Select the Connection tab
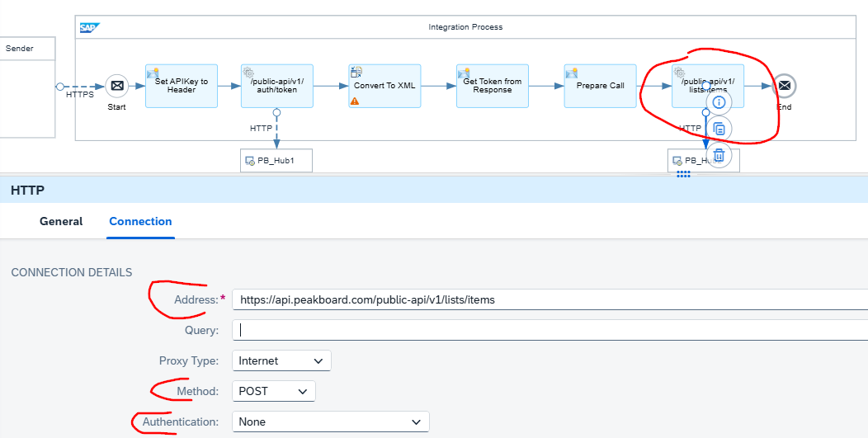The width and height of the screenshot is (868, 438). click(140, 221)
